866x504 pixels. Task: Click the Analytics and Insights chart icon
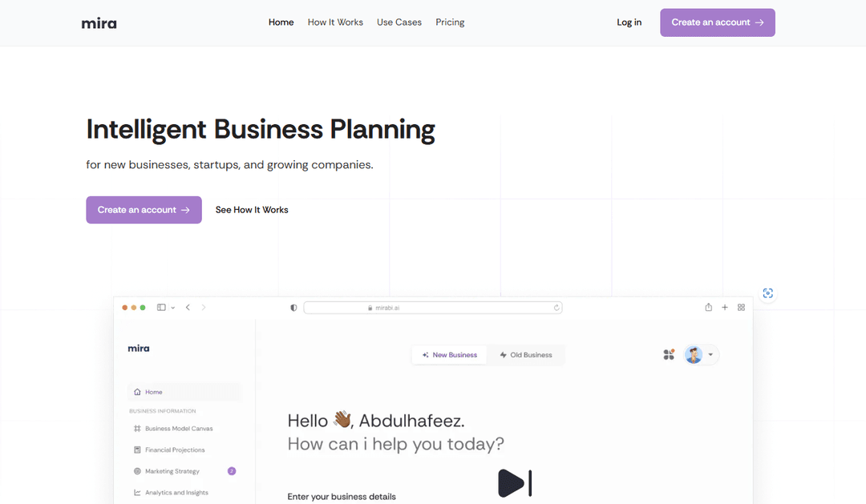tap(137, 493)
